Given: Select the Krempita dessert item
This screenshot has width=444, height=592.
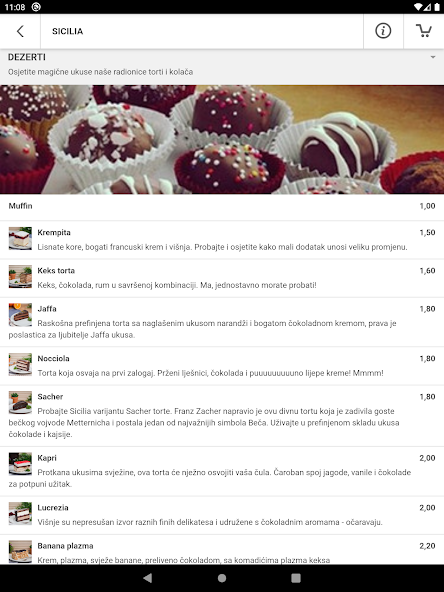Looking at the screenshot, I should tap(222, 240).
